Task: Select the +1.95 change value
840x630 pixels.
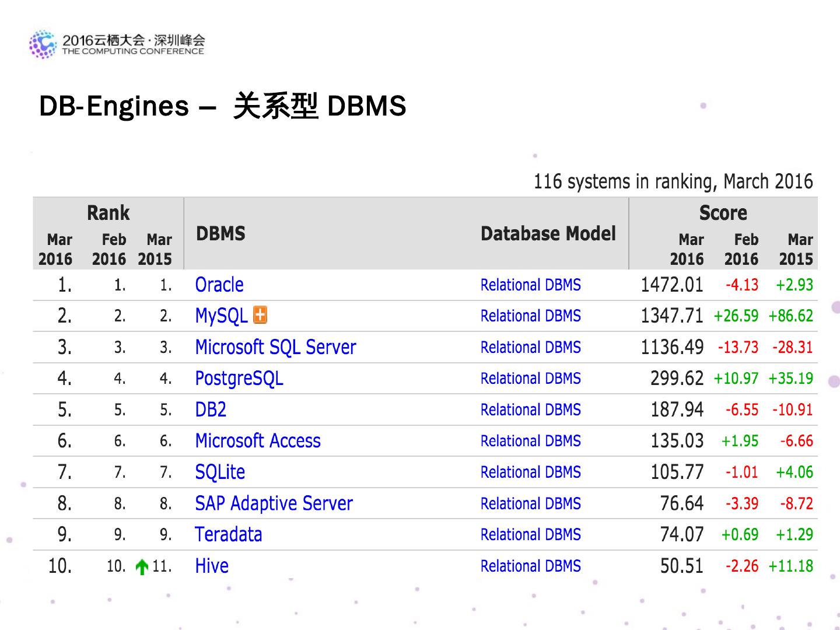Action: pyautogui.click(x=740, y=441)
